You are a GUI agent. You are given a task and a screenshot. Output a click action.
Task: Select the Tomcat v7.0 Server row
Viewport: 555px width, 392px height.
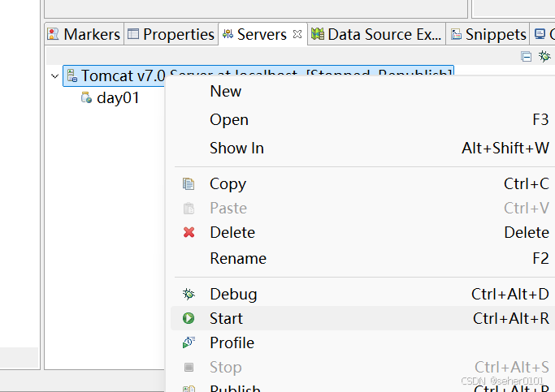(258, 75)
